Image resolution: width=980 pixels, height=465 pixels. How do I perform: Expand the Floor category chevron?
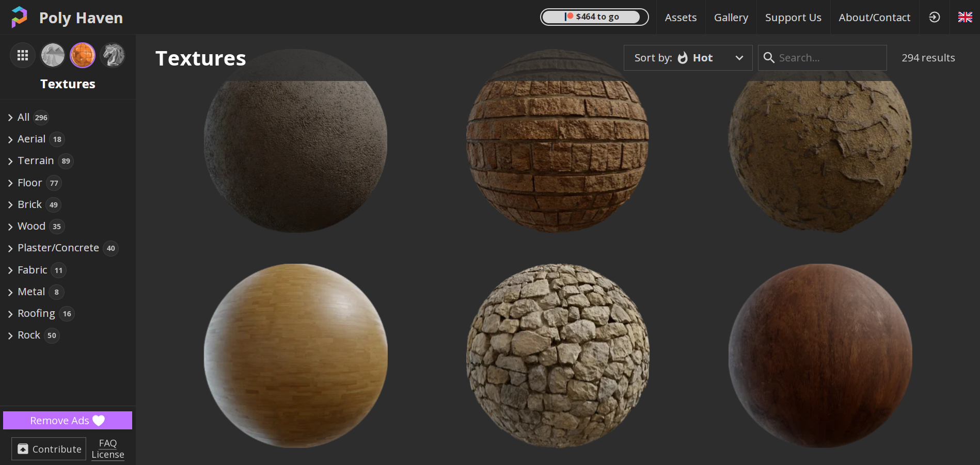pyautogui.click(x=10, y=183)
